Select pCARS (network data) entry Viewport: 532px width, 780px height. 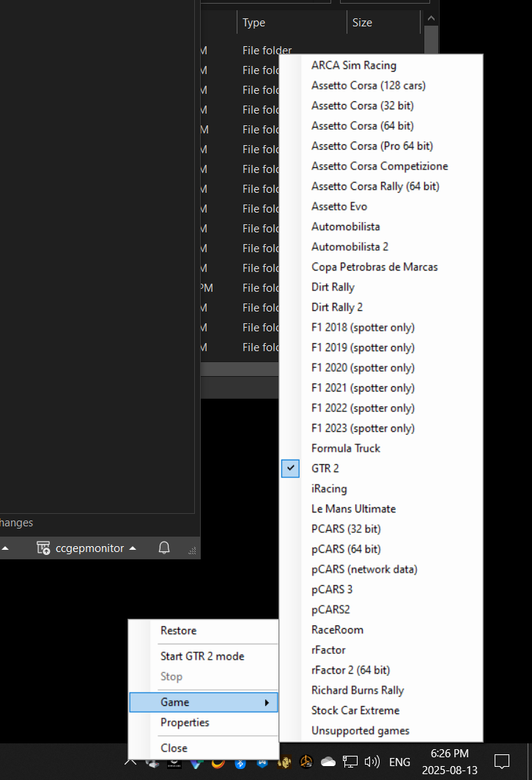(381, 570)
